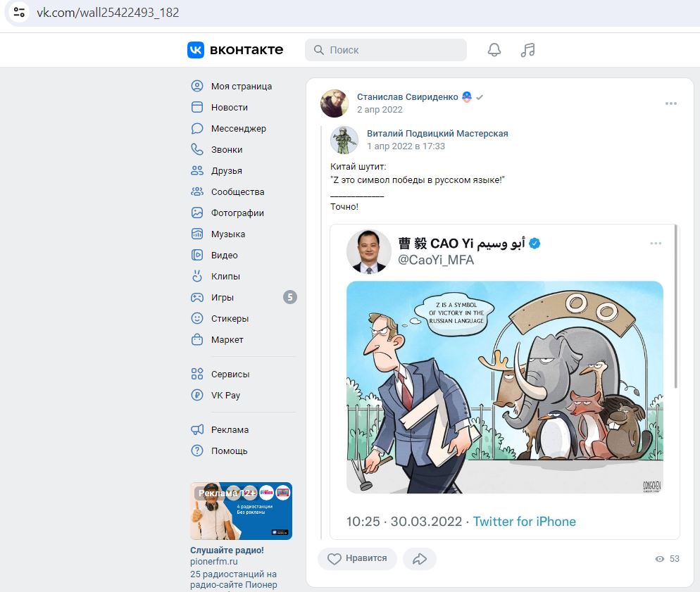Viewport: 700px width, 592px height.
Task: Open Виталий Подвицкий Мастерская community link
Action: coord(437,133)
